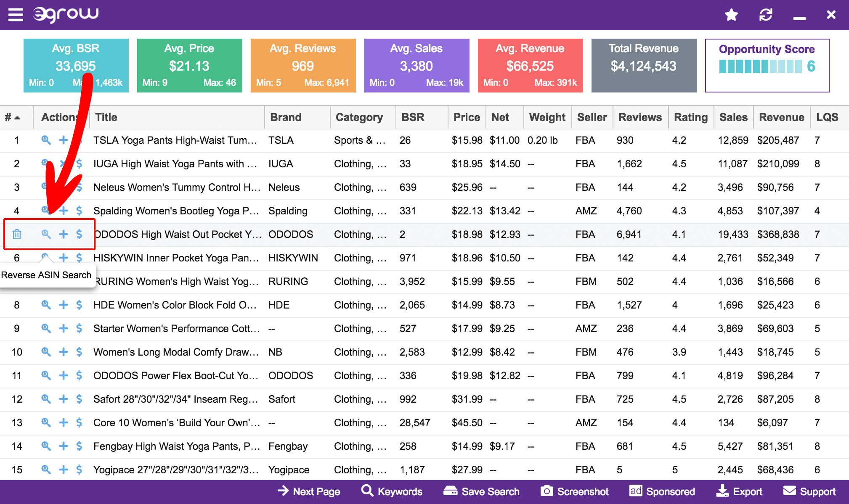This screenshot has width=849, height=504.
Task: Dollar icon on Starter Women's Performance row
Action: pos(79,328)
